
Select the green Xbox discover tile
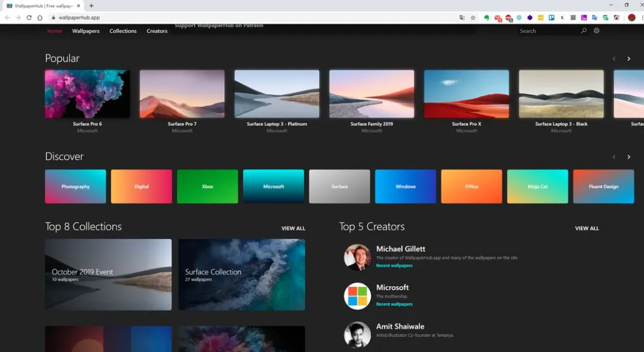(208, 187)
